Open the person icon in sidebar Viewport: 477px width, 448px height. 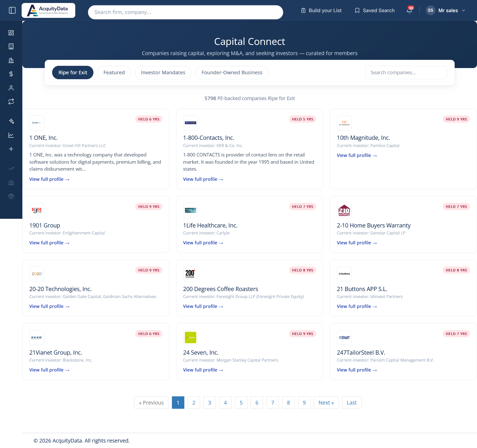click(x=11, y=88)
